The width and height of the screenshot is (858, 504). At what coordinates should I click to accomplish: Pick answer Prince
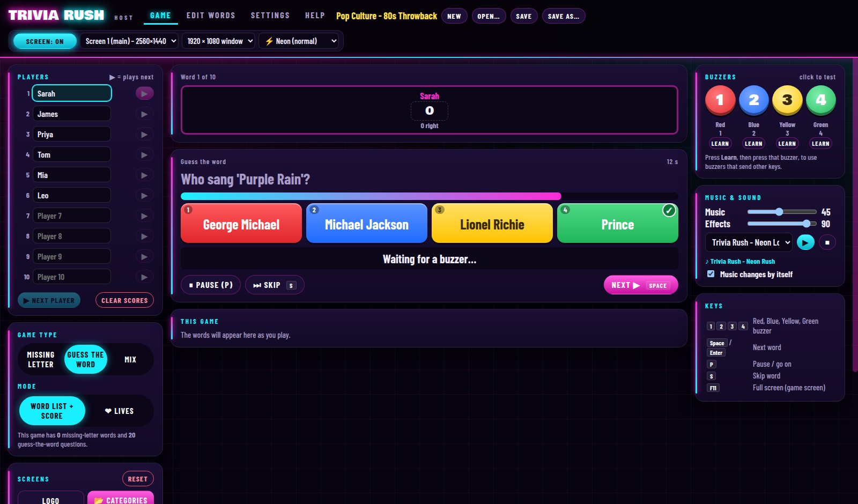tap(618, 223)
